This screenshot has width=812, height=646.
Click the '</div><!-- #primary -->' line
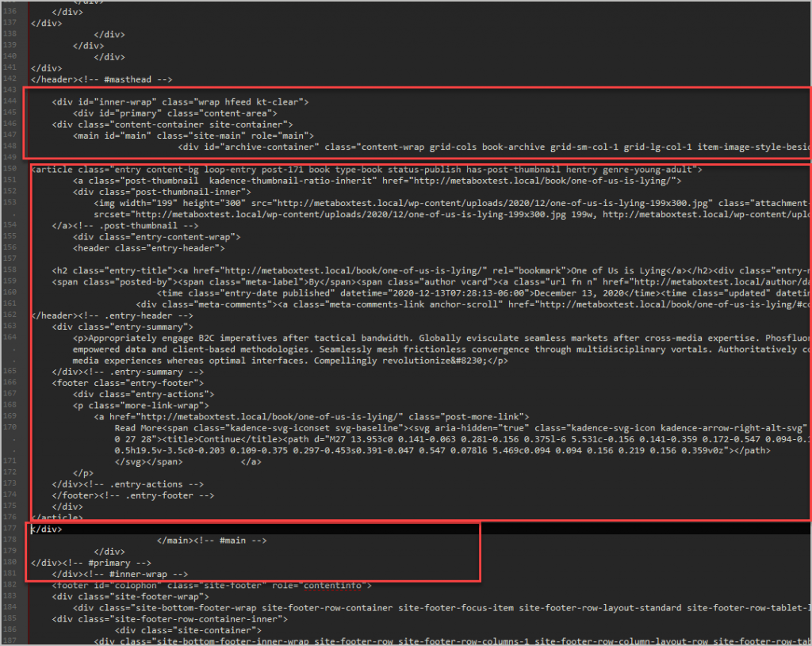tap(91, 564)
